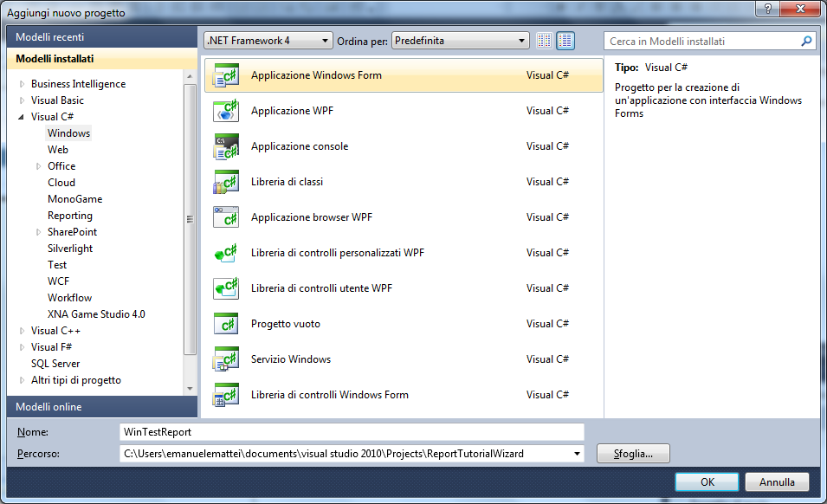Click the Nome text field
The height and width of the screenshot is (504, 827).
coord(352,432)
